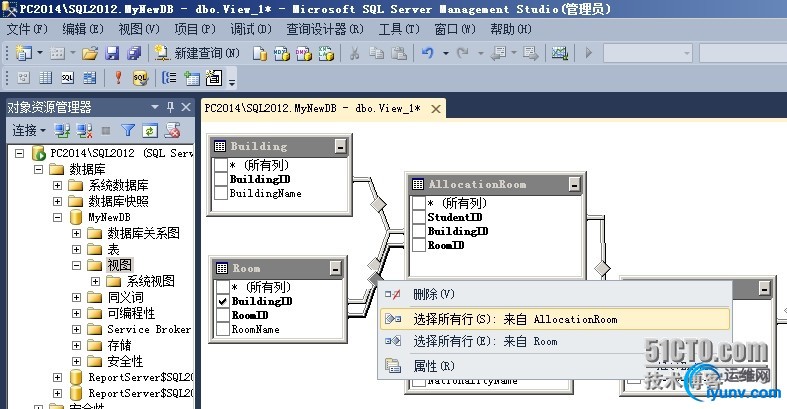Select the 同义词 tree item
Image resolution: width=787 pixels, height=409 pixels.
[125, 297]
